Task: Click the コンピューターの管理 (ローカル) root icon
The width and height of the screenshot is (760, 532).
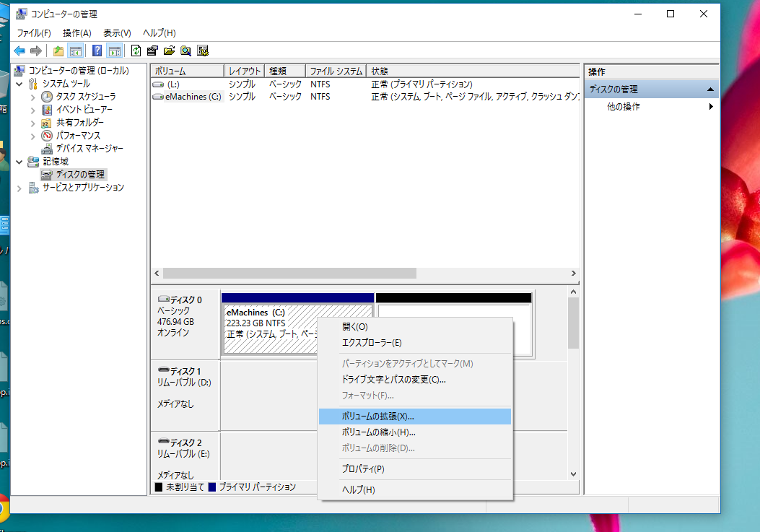Action: 19,70
